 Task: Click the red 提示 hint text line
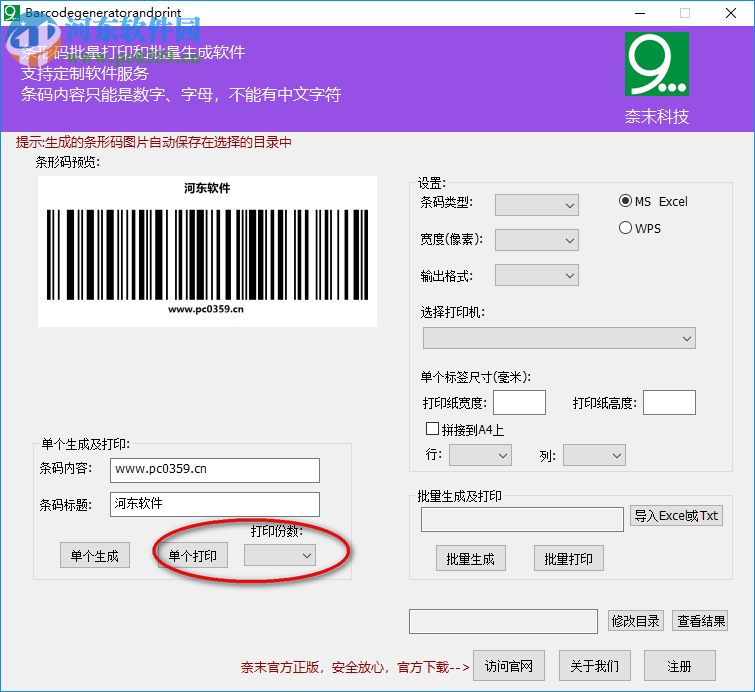point(154,142)
